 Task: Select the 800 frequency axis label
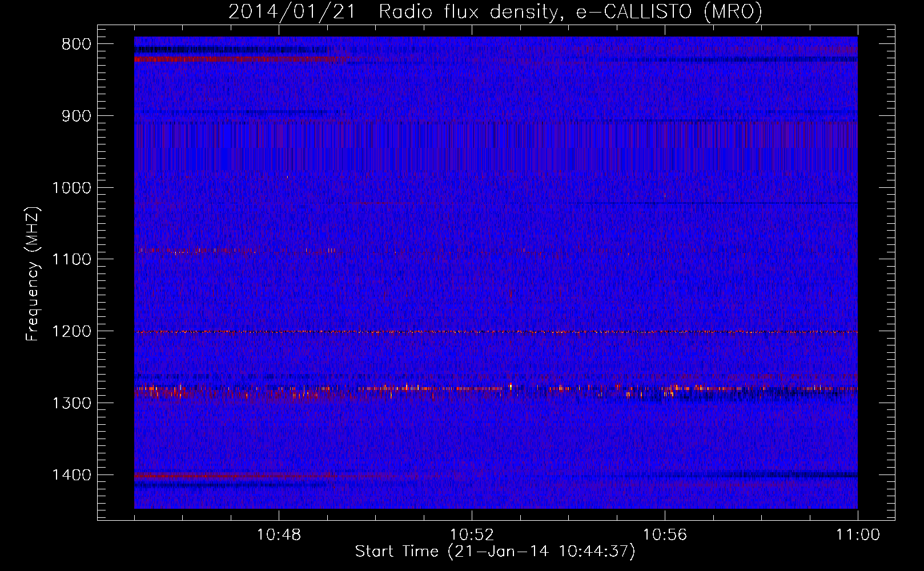click(77, 45)
